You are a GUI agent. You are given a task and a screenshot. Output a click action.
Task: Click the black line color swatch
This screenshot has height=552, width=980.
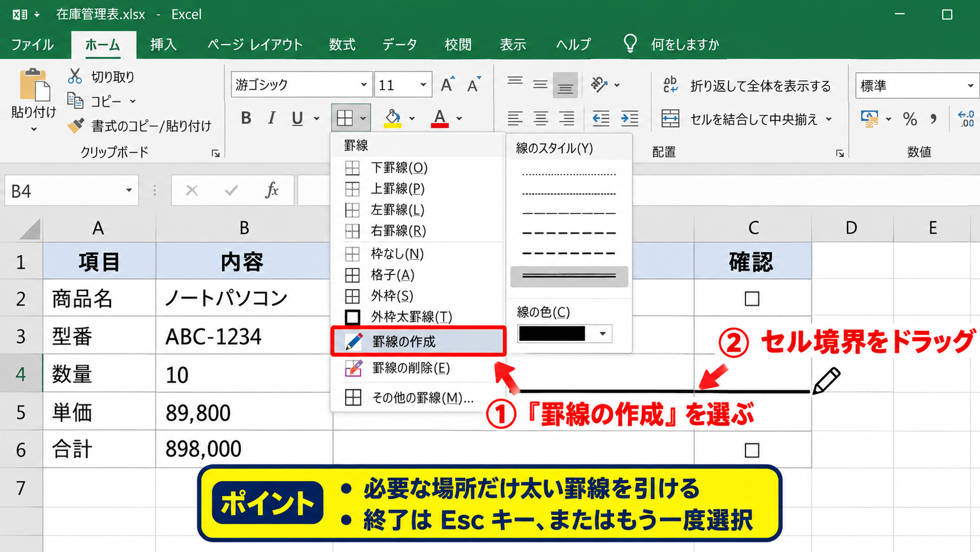[x=552, y=334]
